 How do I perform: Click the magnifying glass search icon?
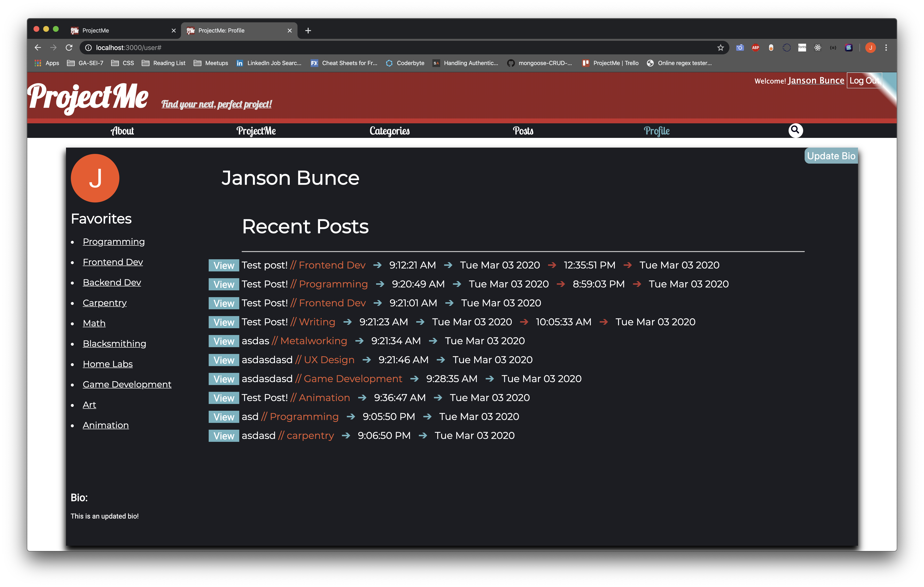pyautogui.click(x=795, y=130)
